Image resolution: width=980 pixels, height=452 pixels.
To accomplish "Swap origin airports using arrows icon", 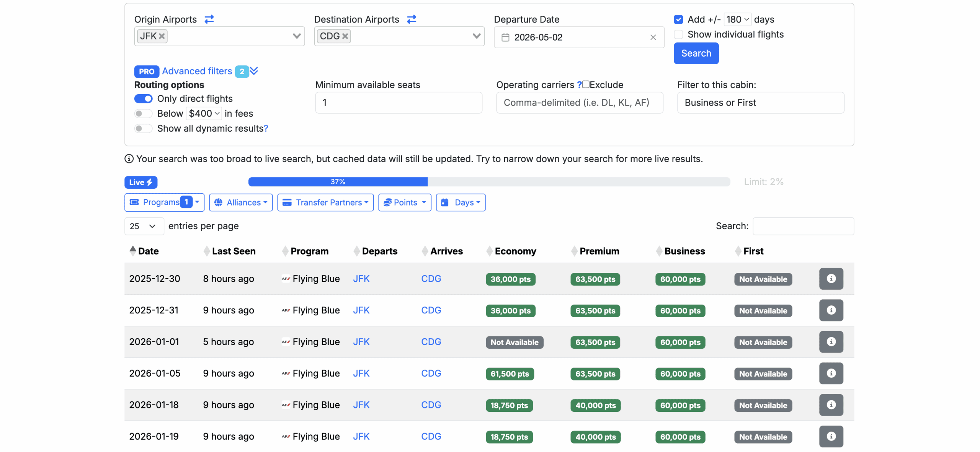I will point(209,19).
